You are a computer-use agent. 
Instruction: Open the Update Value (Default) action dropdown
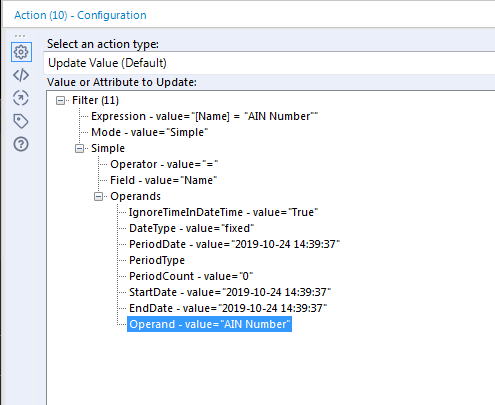click(x=269, y=63)
